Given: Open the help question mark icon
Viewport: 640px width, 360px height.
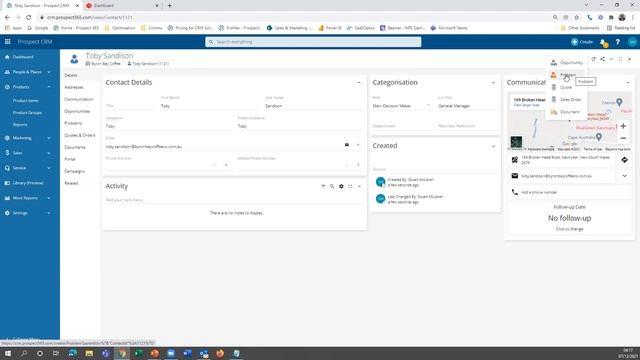Looking at the screenshot, I should pos(618,42).
